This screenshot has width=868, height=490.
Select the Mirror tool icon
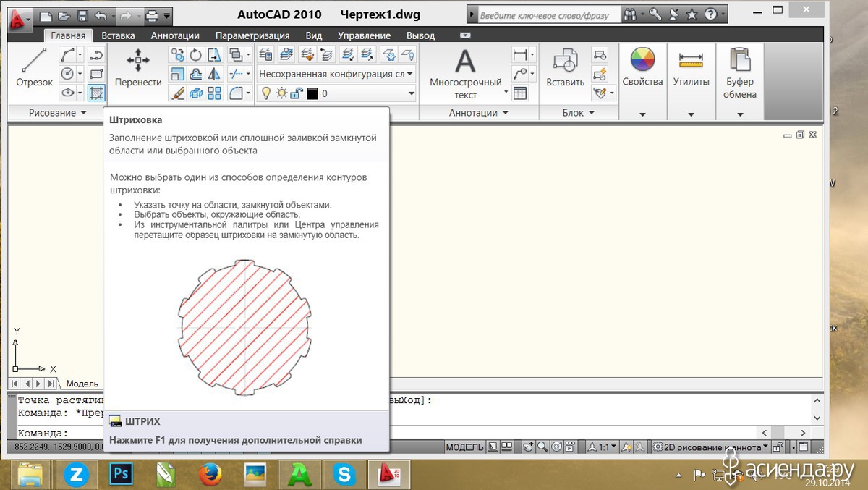tap(214, 74)
